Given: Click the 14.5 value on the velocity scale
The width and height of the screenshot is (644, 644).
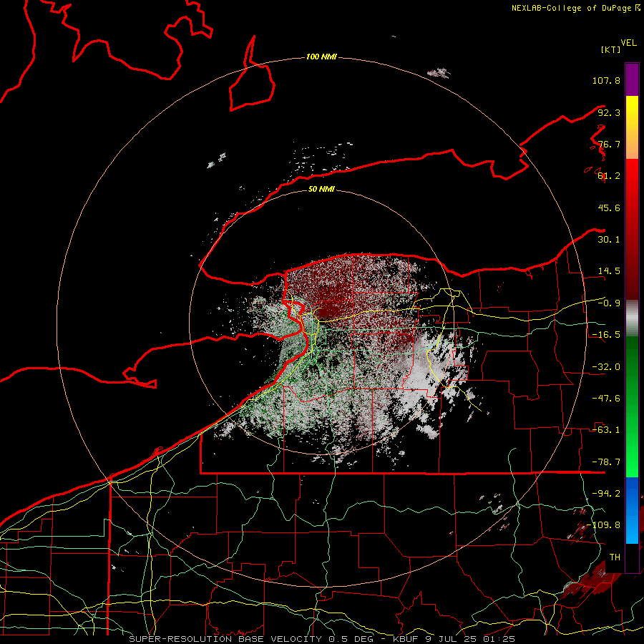Looking at the screenshot, I should [x=609, y=271].
